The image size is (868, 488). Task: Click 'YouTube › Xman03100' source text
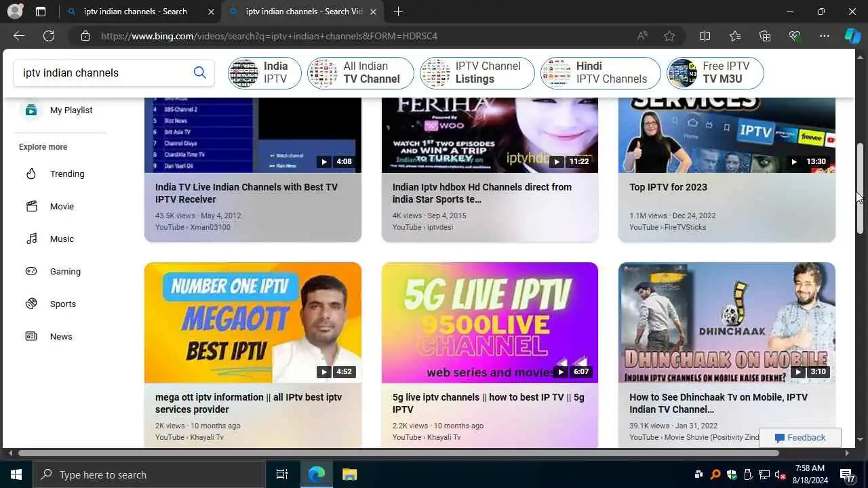[193, 227]
